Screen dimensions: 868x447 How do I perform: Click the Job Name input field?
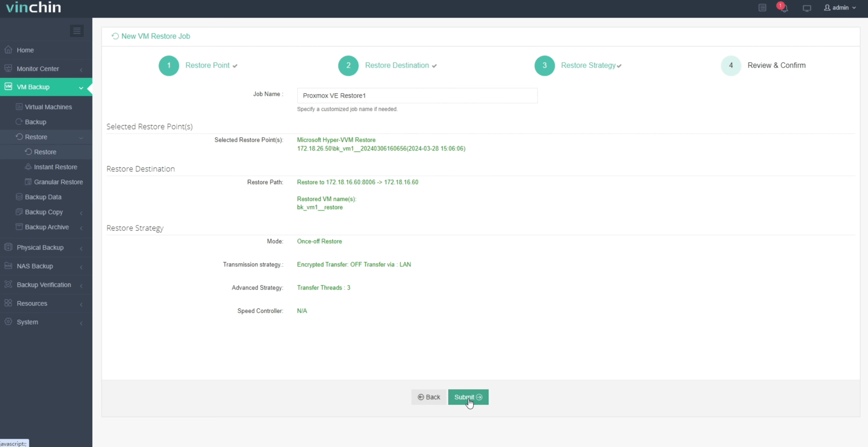[417, 95]
